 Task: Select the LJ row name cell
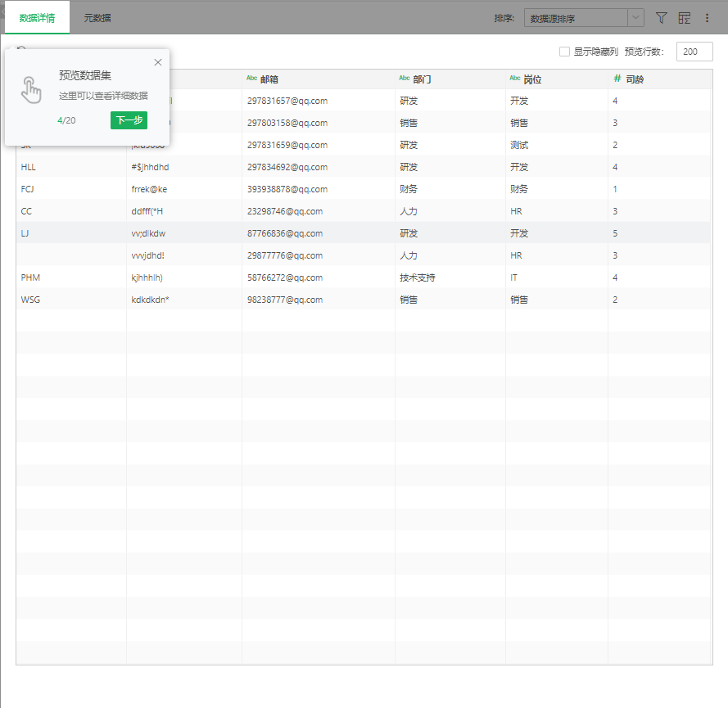(x=25, y=233)
